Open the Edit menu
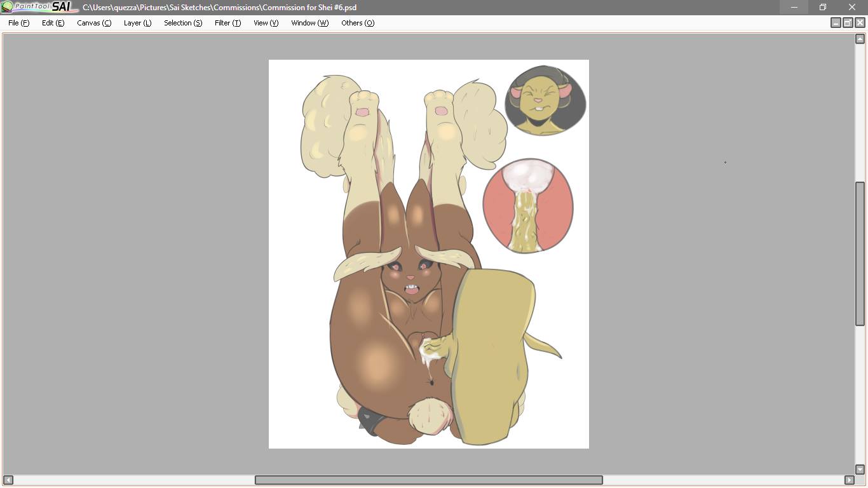This screenshot has height=488, width=868. (x=53, y=23)
